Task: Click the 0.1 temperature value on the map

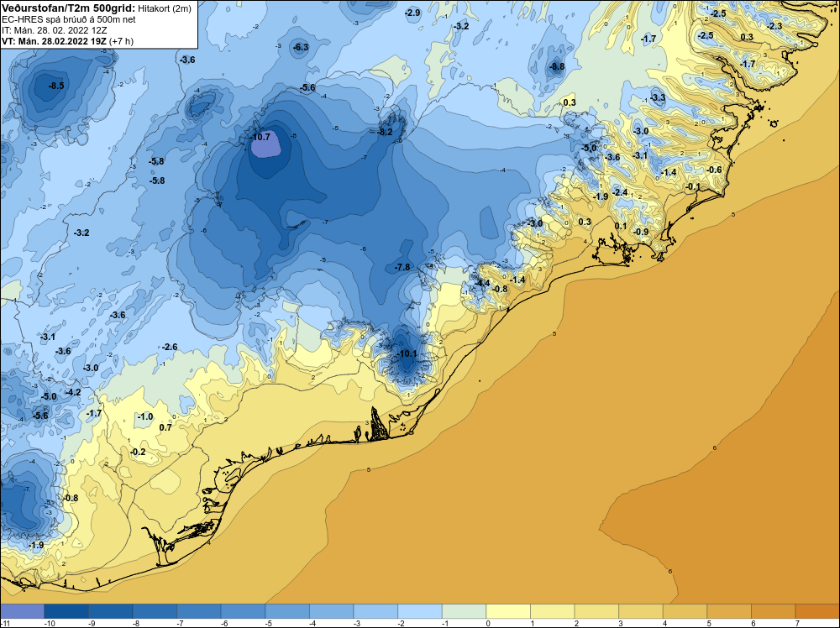Action: click(621, 227)
